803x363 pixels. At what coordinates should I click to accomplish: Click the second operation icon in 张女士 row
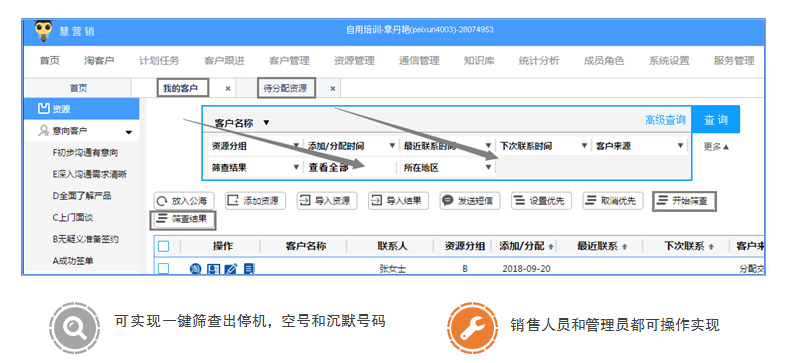click(213, 268)
